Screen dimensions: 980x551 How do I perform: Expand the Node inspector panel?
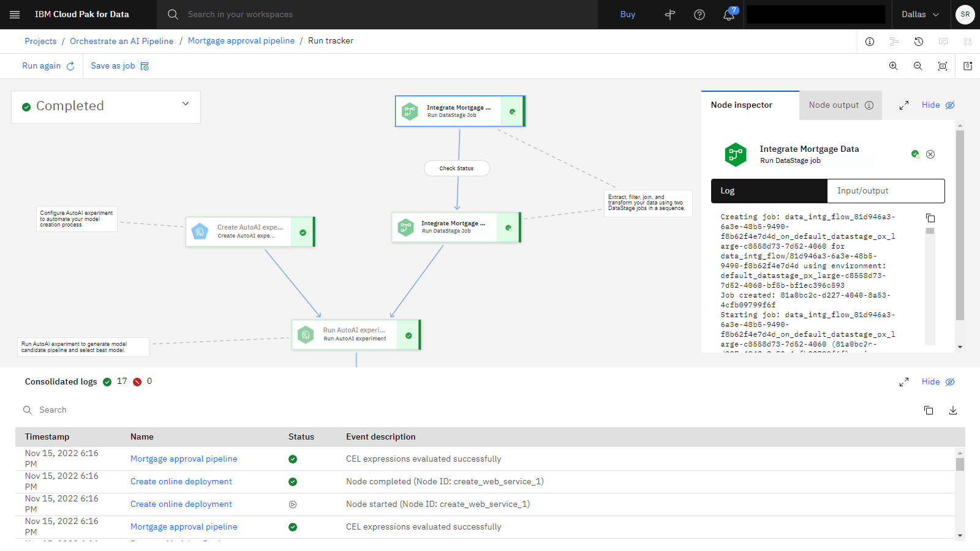pos(904,105)
